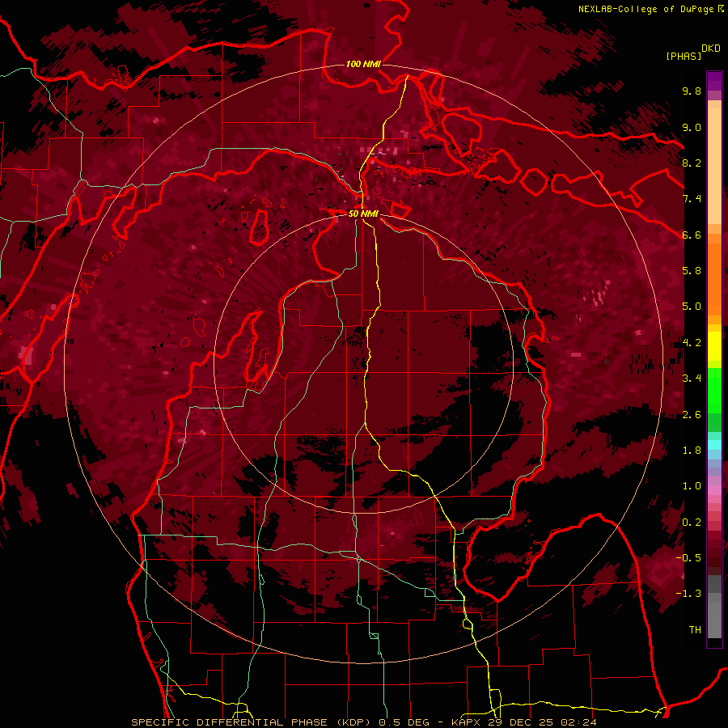Click the [PHAS] legend header label
This screenshot has width=728, height=728.
[x=684, y=56]
